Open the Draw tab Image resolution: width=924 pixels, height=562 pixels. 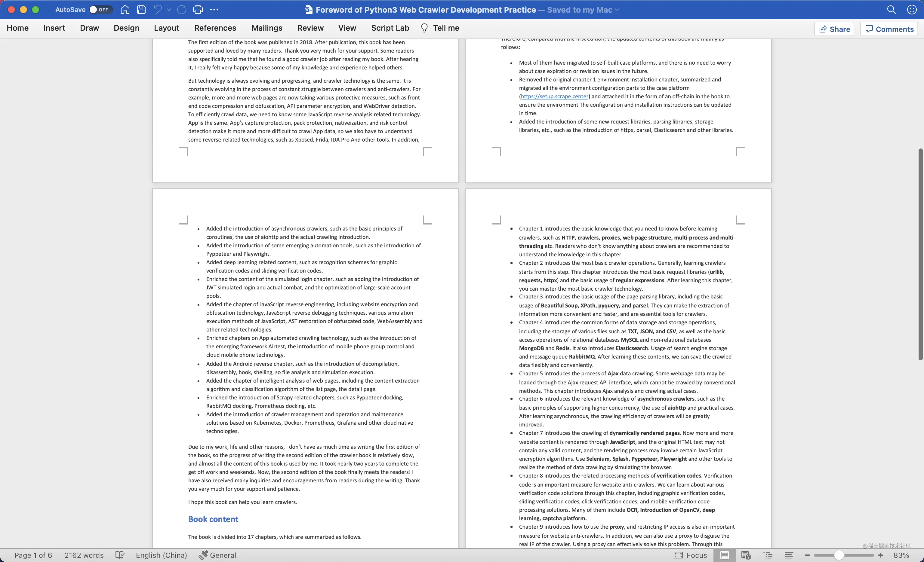tap(89, 28)
